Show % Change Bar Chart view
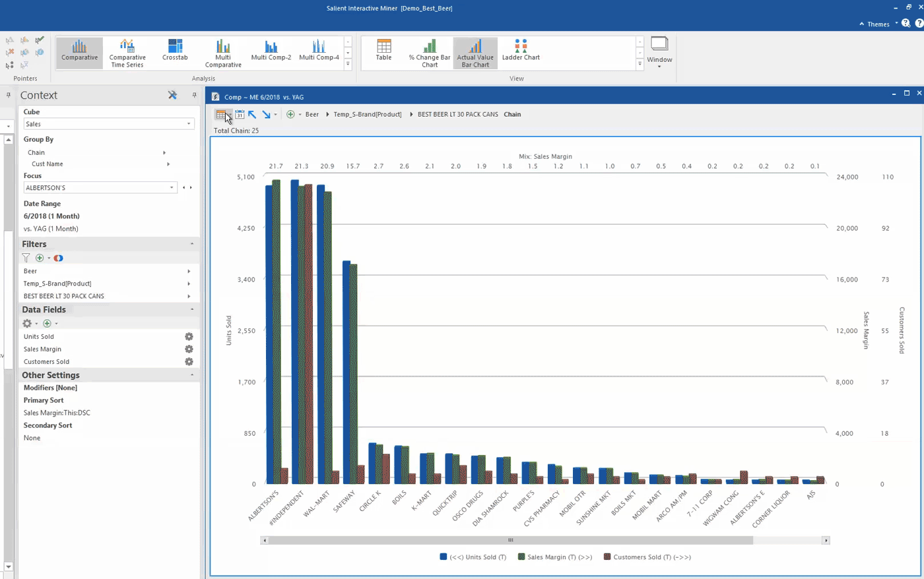 coord(430,53)
